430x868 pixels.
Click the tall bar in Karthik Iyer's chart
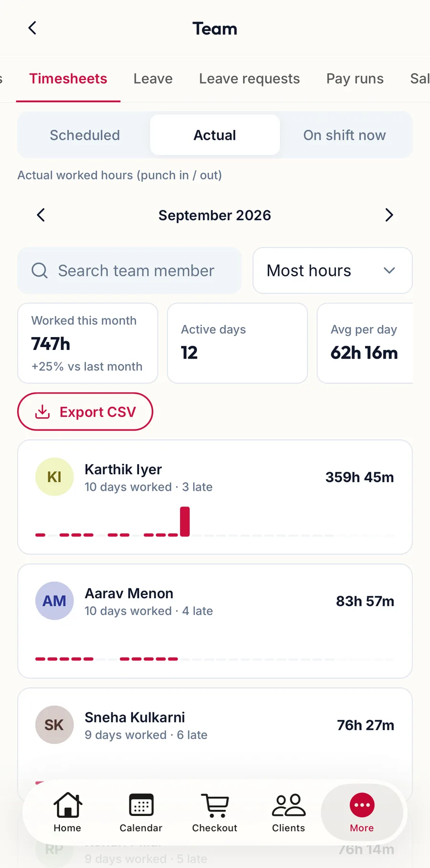coord(185,521)
